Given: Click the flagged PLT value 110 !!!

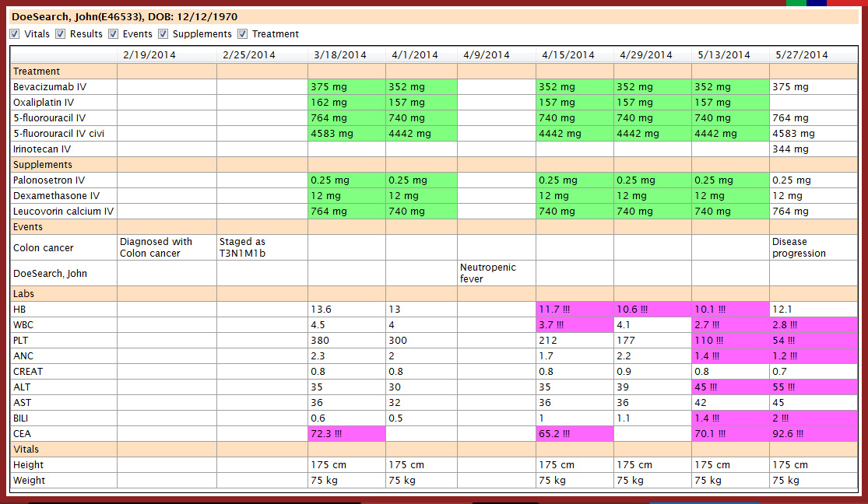Looking at the screenshot, I should click(x=730, y=340).
